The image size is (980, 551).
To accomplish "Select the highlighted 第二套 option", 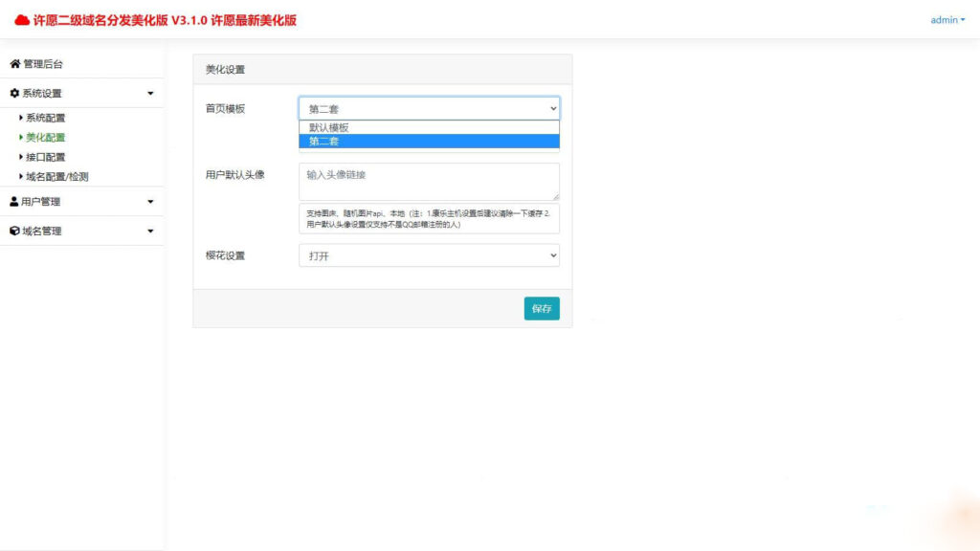I will [x=427, y=140].
